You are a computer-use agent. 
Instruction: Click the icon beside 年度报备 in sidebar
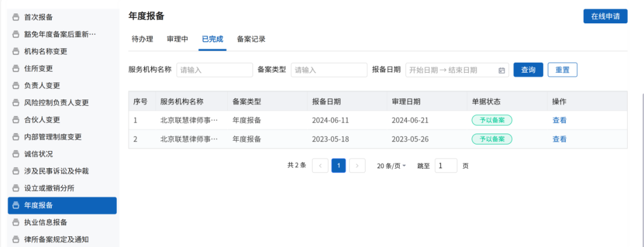click(x=16, y=205)
